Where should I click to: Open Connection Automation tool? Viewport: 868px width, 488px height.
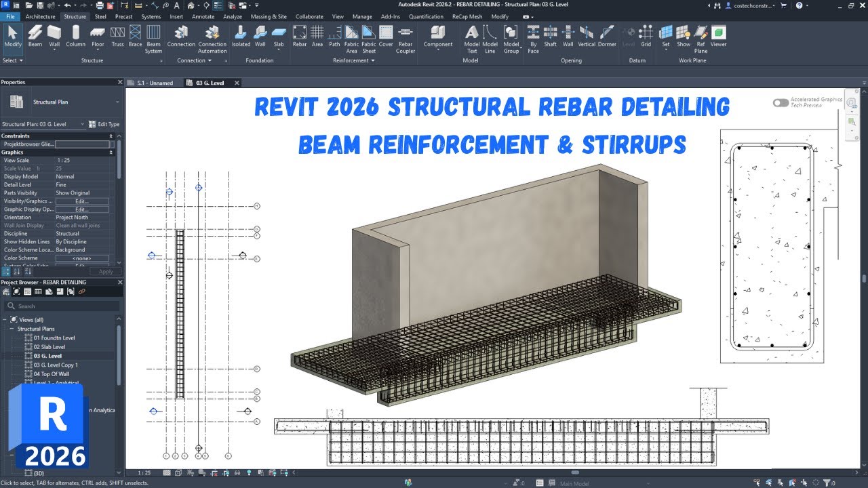(212, 39)
